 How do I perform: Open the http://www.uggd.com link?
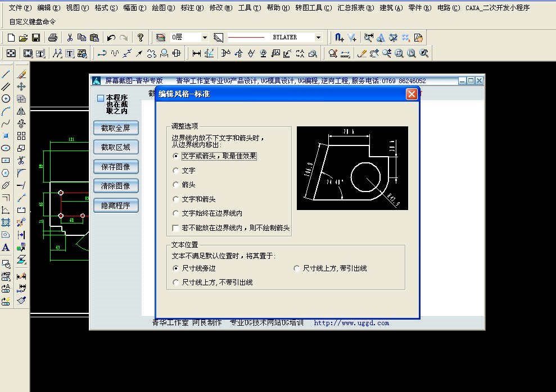[x=351, y=323]
